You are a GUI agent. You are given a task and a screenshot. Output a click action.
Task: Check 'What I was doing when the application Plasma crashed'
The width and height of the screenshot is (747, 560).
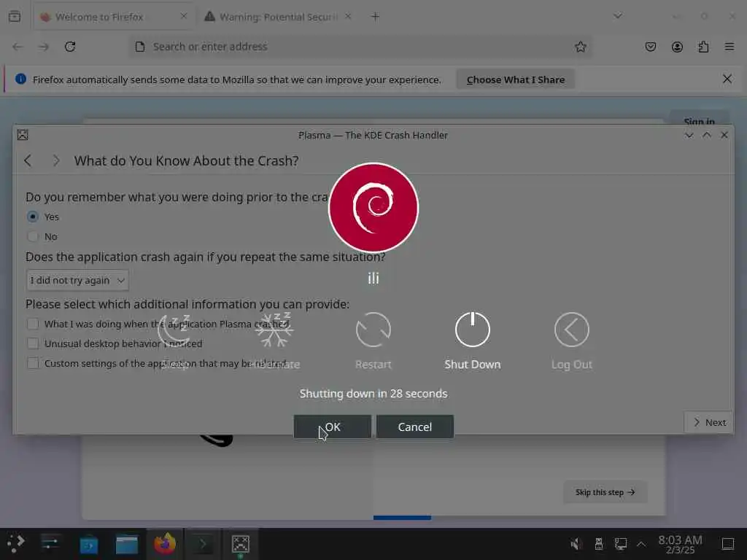coord(32,324)
